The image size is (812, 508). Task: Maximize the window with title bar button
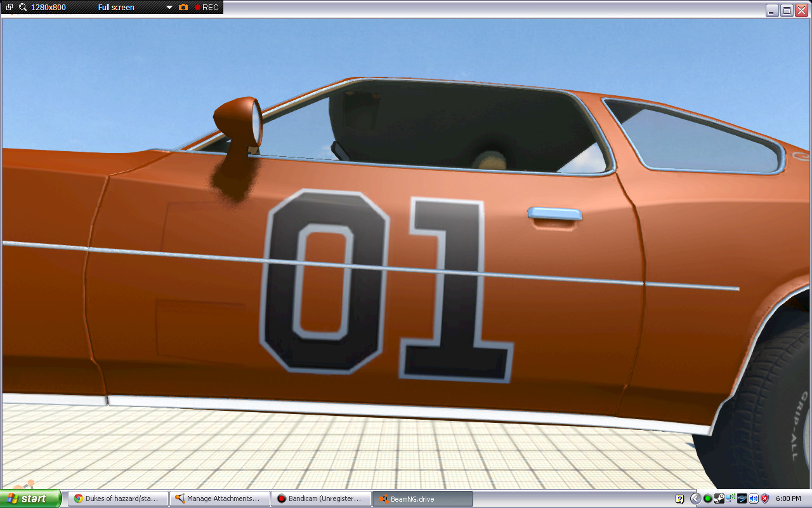tap(787, 10)
